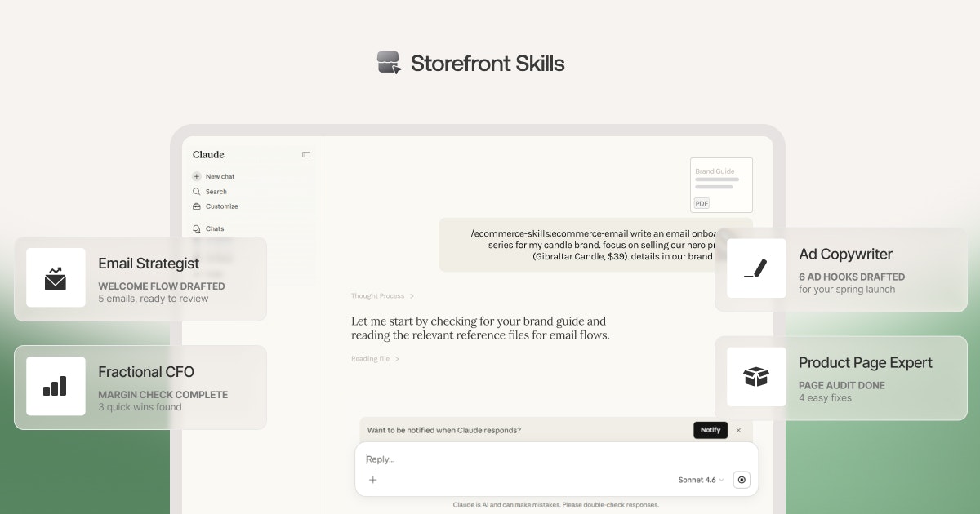Select the Fractional CFO bar chart icon
980x514 pixels.
(56, 386)
